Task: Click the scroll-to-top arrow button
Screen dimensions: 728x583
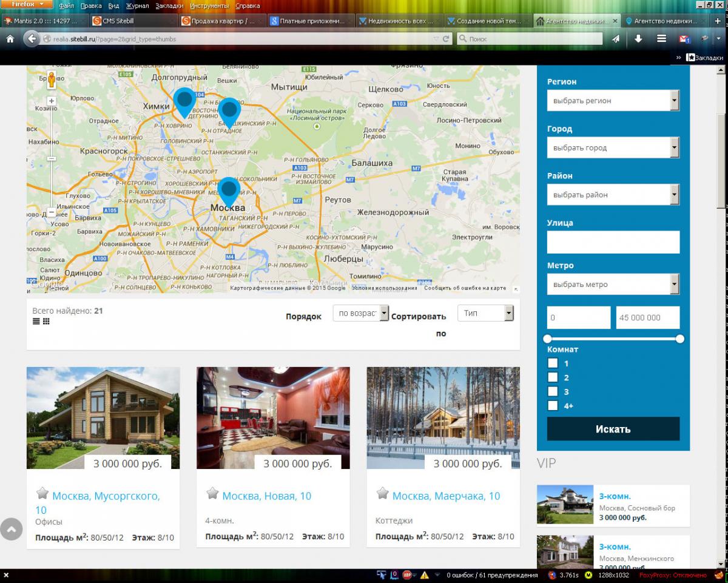Action: (x=12, y=530)
